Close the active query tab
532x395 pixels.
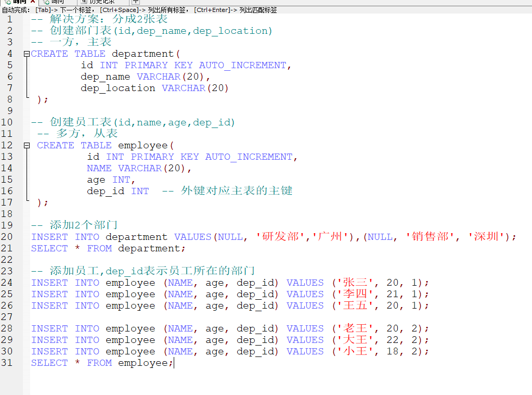point(33,3)
